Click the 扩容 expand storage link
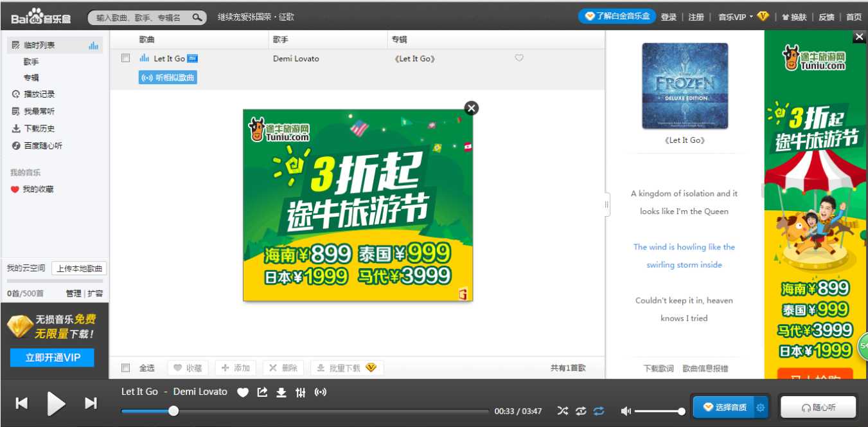This screenshot has width=868, height=427. coord(95,293)
